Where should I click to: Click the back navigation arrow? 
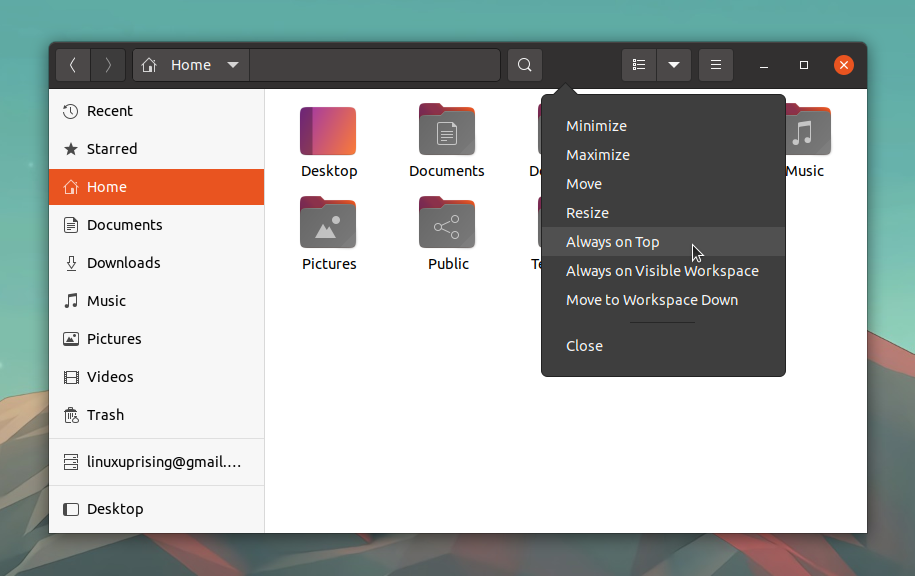[72, 64]
